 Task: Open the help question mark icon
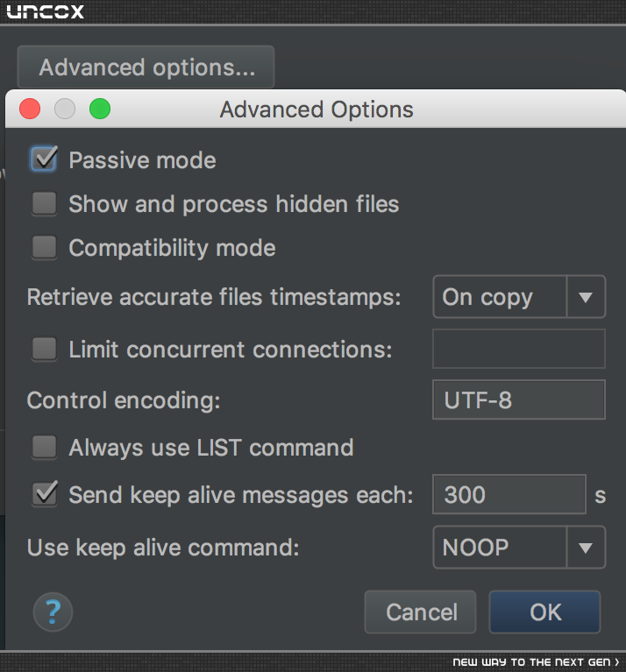point(53,612)
